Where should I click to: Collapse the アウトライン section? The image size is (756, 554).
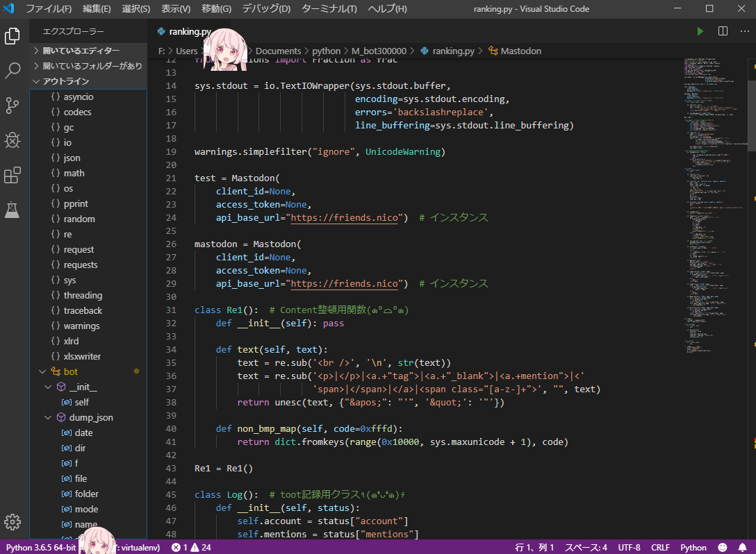tap(65, 81)
